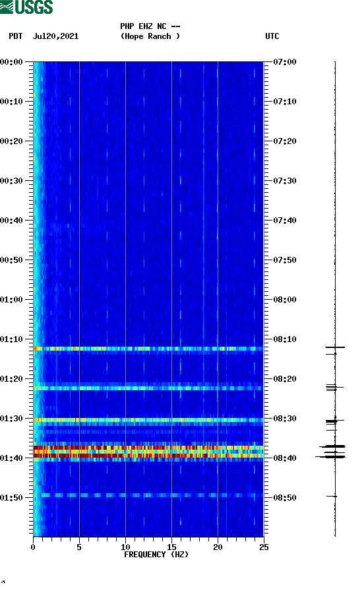Click the '08:50' UTC time label

point(284,498)
